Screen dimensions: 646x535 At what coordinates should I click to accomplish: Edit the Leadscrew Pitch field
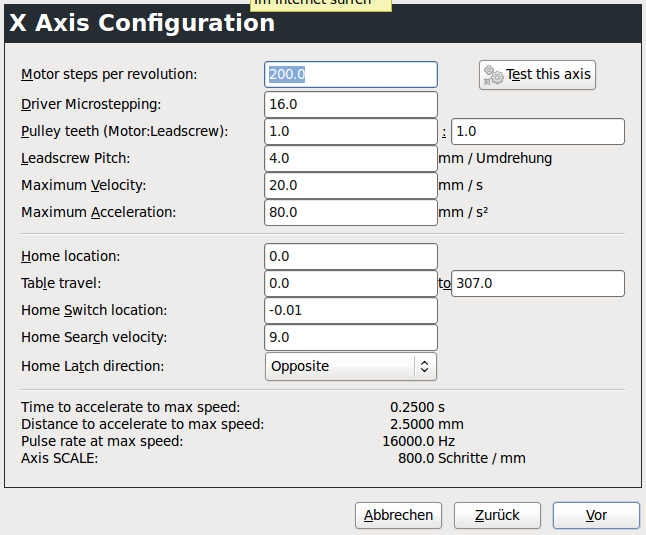351,158
